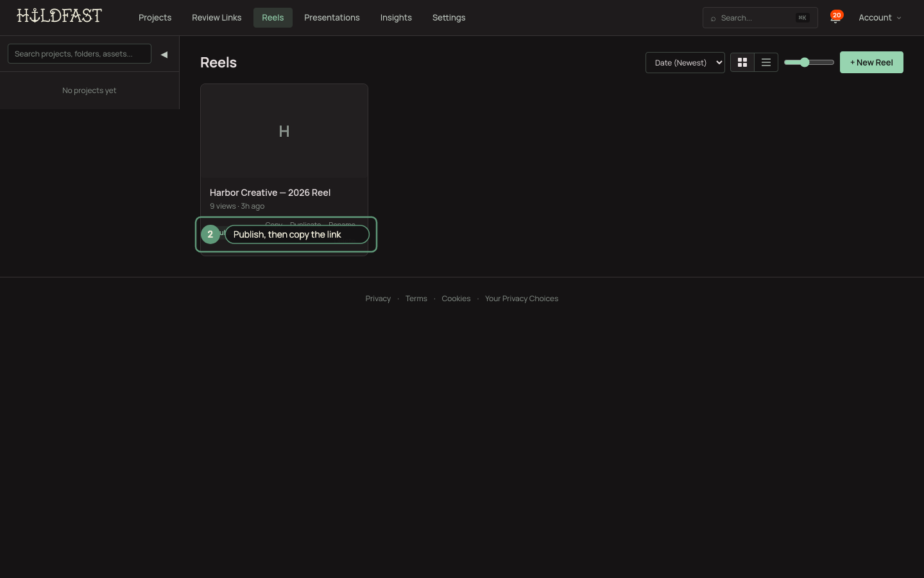
Task: Open the Terms footer link
Action: coord(416,299)
